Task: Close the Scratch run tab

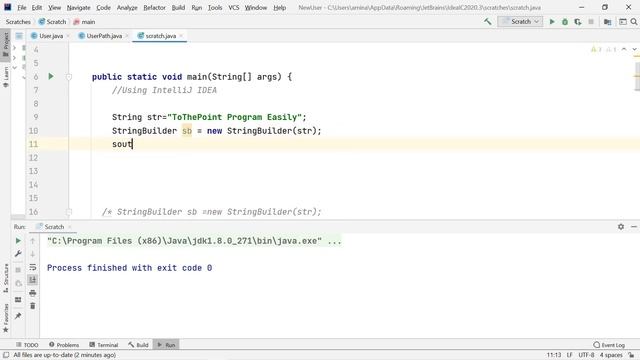Action: (69, 227)
